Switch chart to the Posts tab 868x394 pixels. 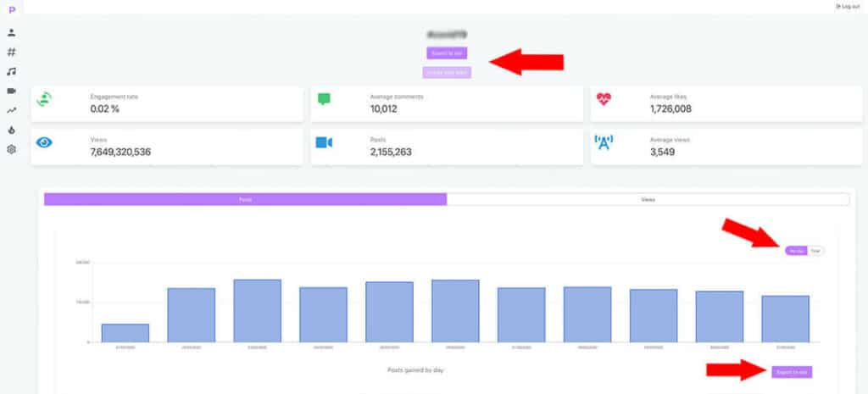pyautogui.click(x=245, y=199)
